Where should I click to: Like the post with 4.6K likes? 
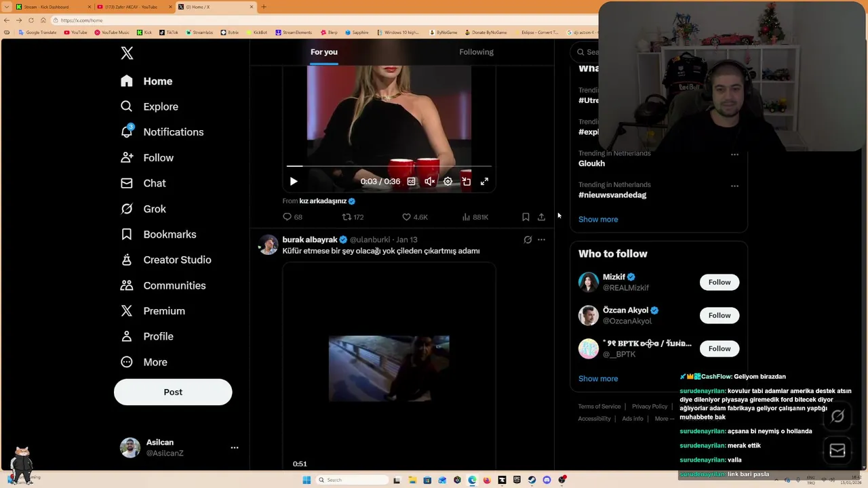click(414, 217)
